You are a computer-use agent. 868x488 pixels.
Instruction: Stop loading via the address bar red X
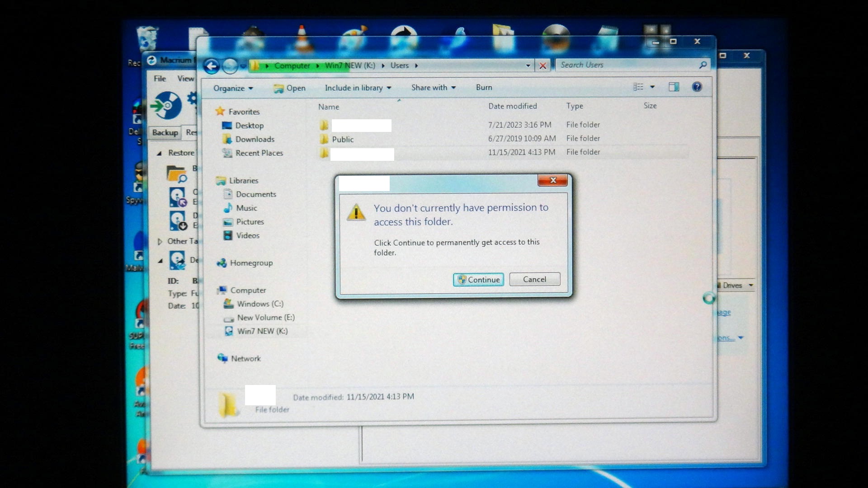point(542,66)
